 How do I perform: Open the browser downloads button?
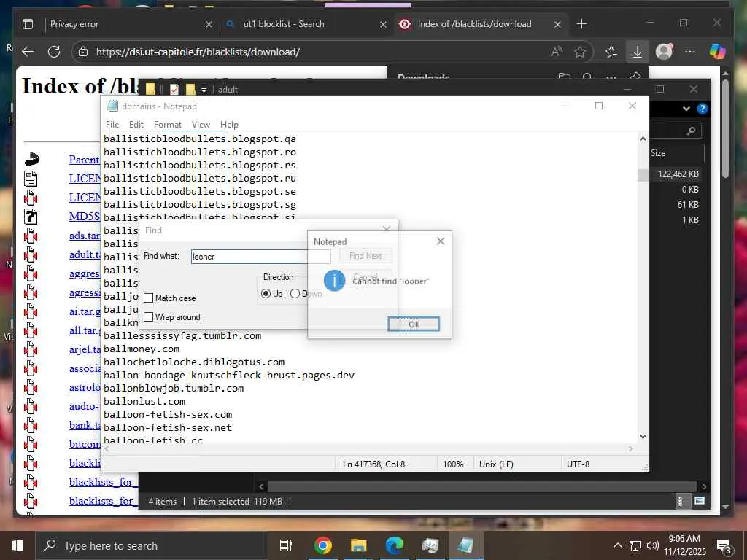pyautogui.click(x=637, y=52)
